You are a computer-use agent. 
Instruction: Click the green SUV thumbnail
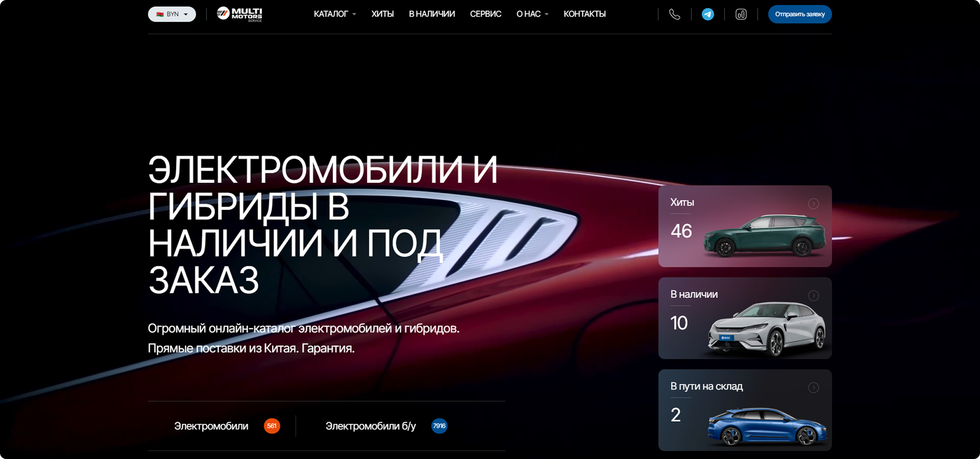[x=764, y=236]
